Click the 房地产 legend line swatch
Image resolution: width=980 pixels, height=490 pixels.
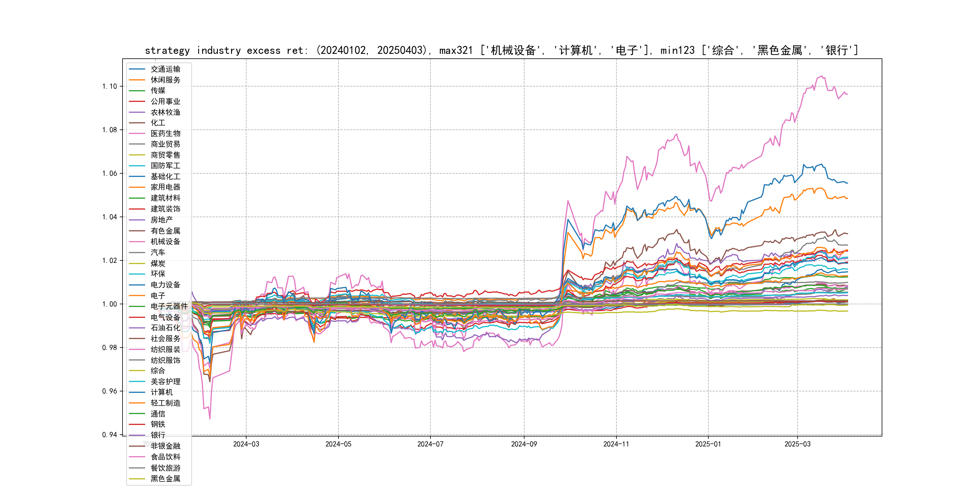click(137, 220)
